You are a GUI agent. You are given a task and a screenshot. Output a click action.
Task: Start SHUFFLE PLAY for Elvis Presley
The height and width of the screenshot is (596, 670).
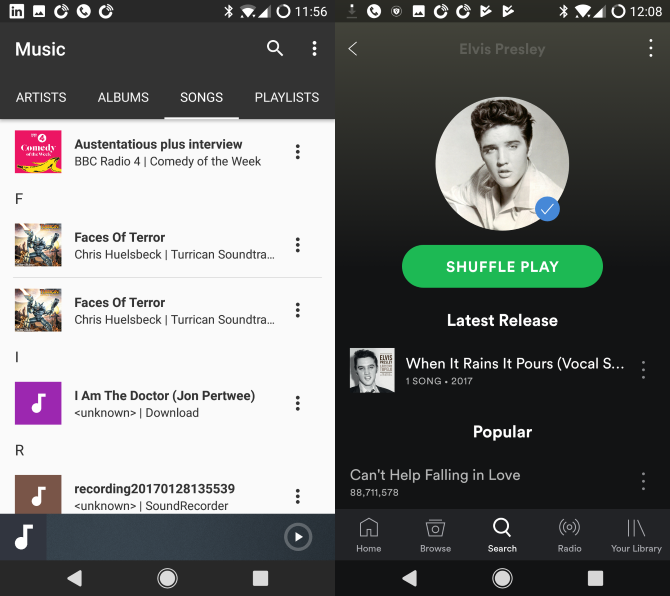click(502, 266)
